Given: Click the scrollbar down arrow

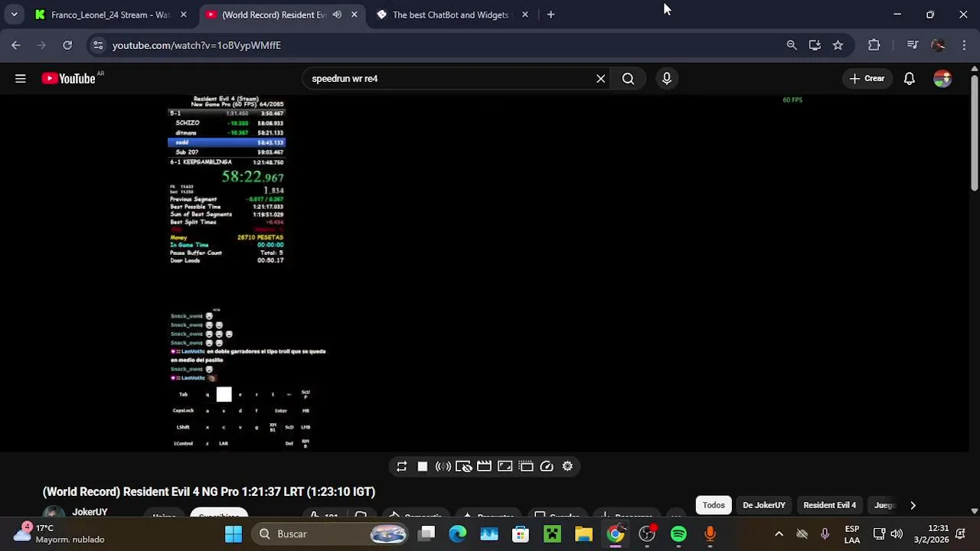Looking at the screenshot, I should [x=974, y=510].
